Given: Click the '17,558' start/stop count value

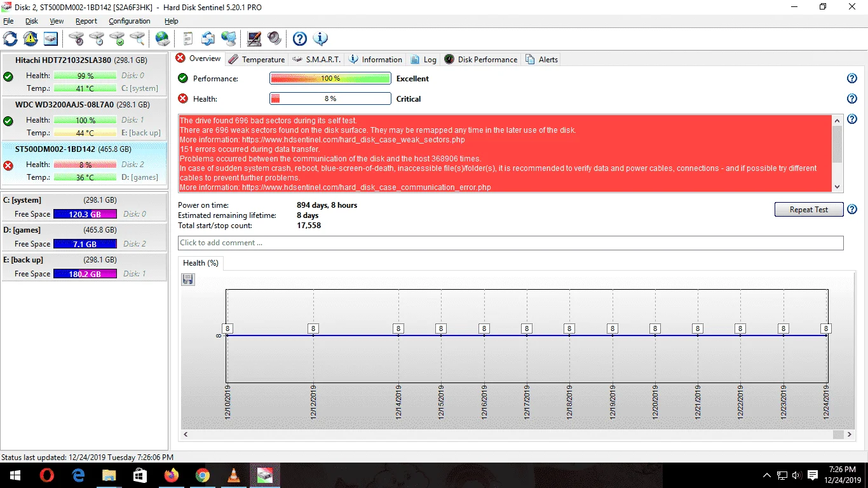Looking at the screenshot, I should pyautogui.click(x=309, y=226).
